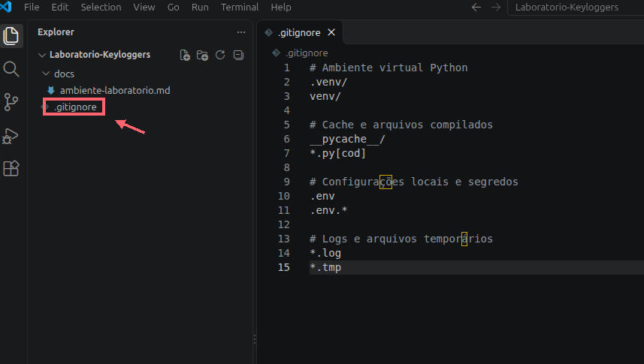The height and width of the screenshot is (364, 644).
Task: Click the '*.tmp' pattern on line 15
Action: tap(325, 268)
